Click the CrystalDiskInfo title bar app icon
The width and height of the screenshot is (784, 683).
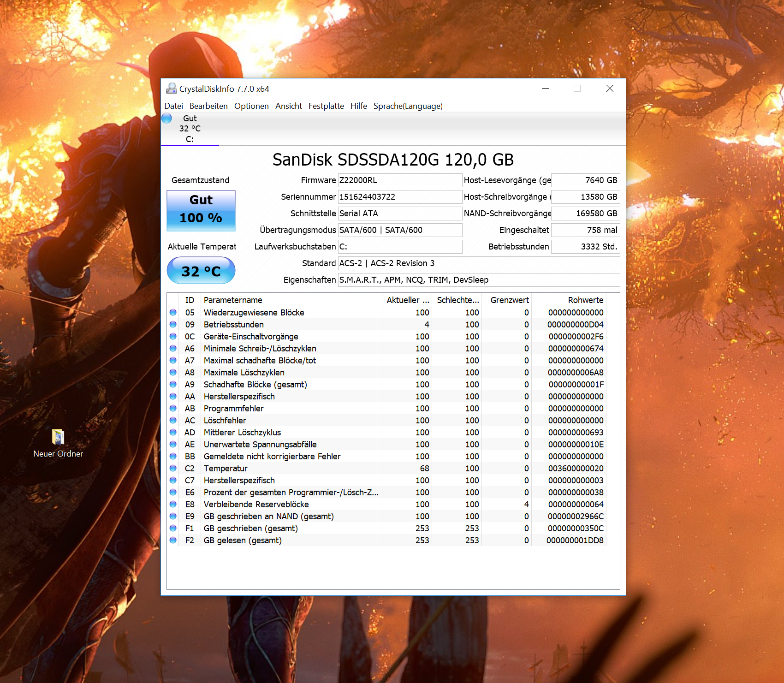172,88
